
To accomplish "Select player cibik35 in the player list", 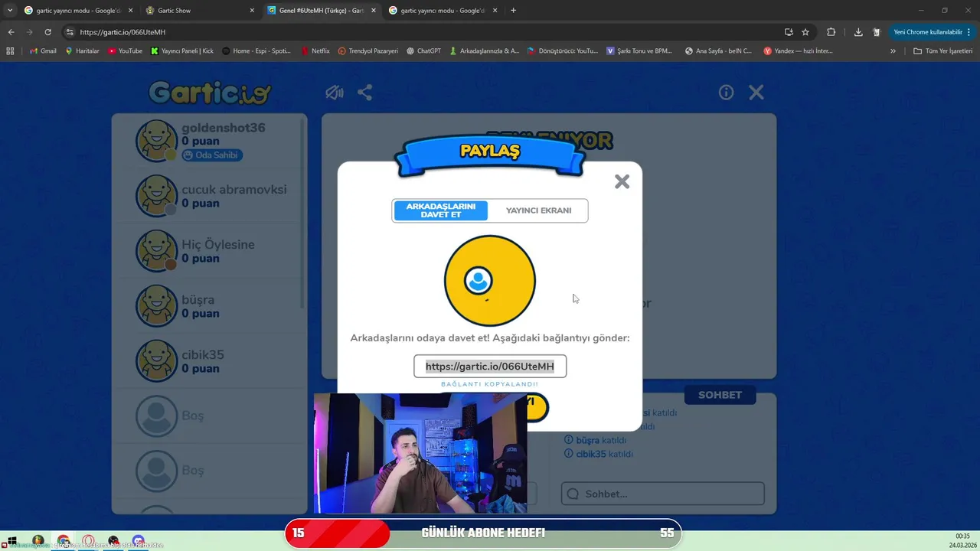I will tap(209, 361).
